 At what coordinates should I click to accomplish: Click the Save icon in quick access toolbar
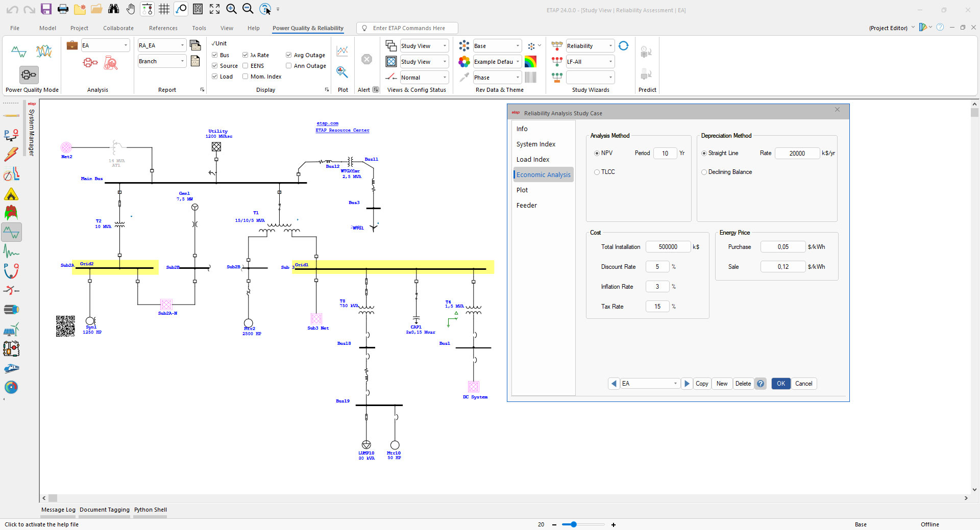tap(46, 9)
